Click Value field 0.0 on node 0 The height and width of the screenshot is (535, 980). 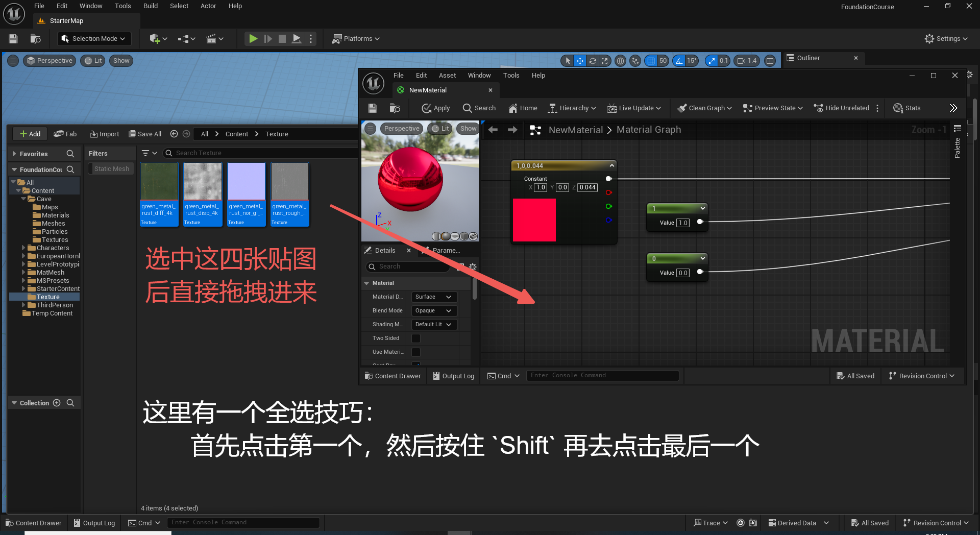(683, 273)
